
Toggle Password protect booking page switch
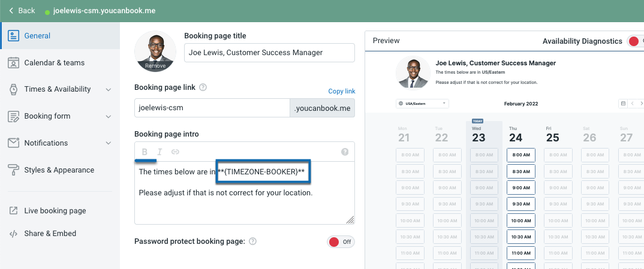click(x=341, y=242)
